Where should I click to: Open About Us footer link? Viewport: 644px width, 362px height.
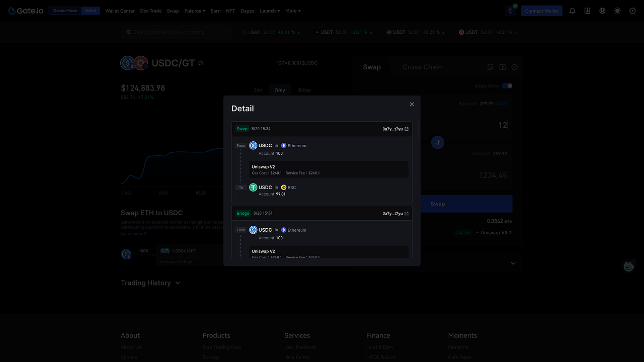[131, 347]
